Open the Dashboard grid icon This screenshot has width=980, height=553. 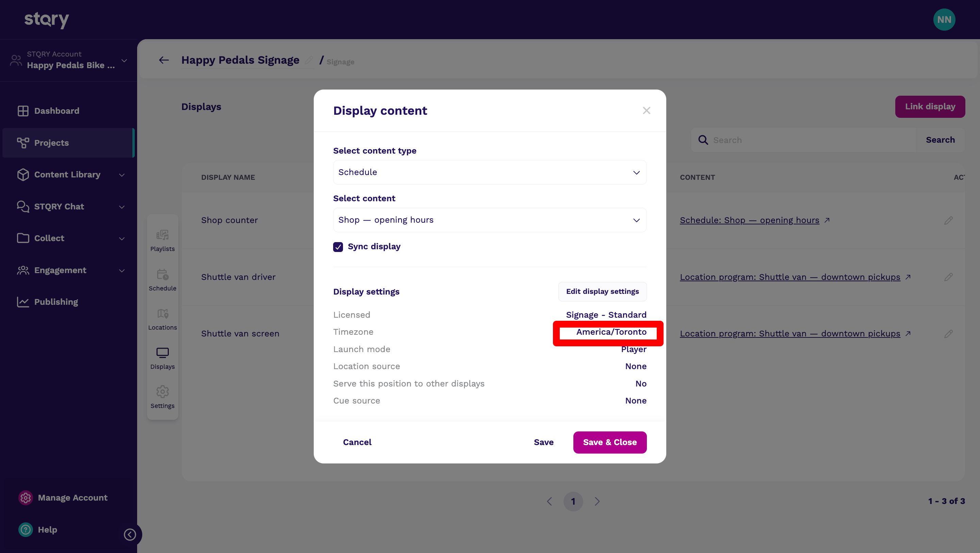(23, 111)
